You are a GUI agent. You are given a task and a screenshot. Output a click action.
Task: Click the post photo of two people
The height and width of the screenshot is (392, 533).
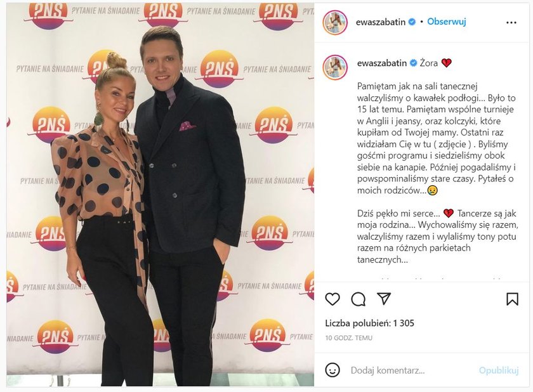[x=160, y=195]
